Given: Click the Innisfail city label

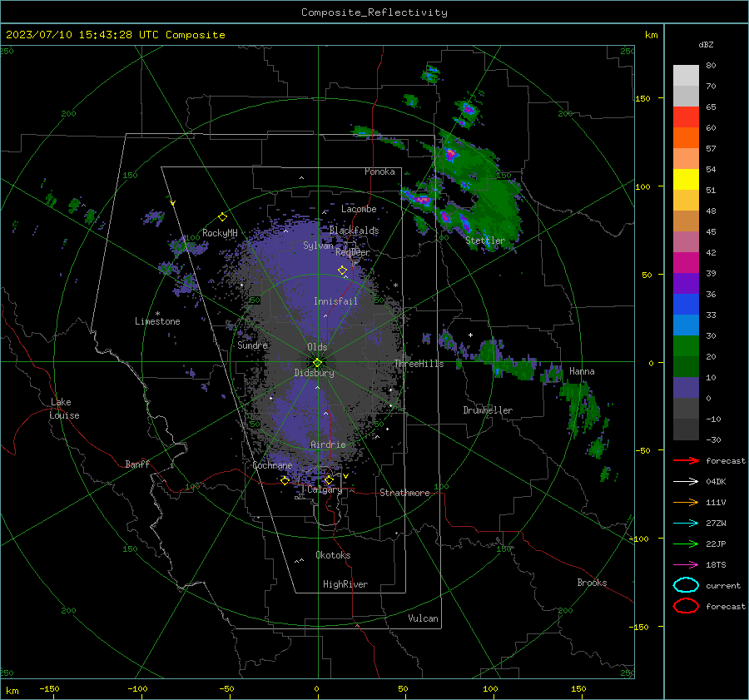Looking at the screenshot, I should point(336,301).
